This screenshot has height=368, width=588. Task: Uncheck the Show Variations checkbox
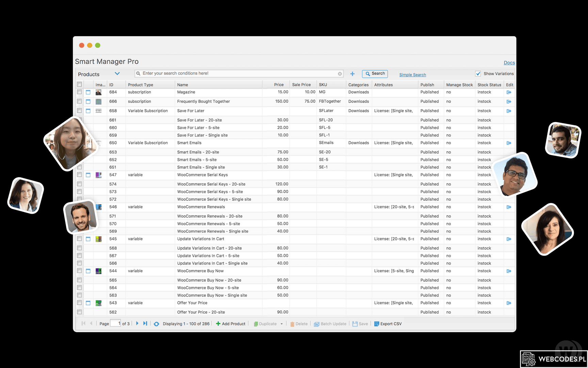(x=478, y=74)
